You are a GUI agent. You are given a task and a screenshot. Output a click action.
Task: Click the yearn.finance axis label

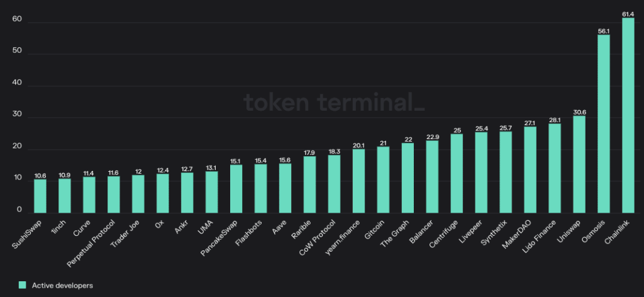pos(343,237)
